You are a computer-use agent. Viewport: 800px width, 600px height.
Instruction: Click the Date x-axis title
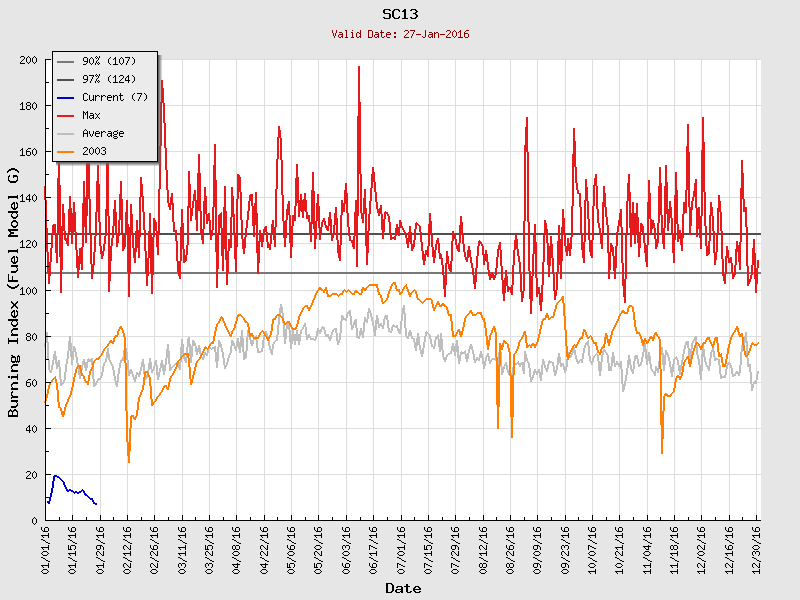403,588
